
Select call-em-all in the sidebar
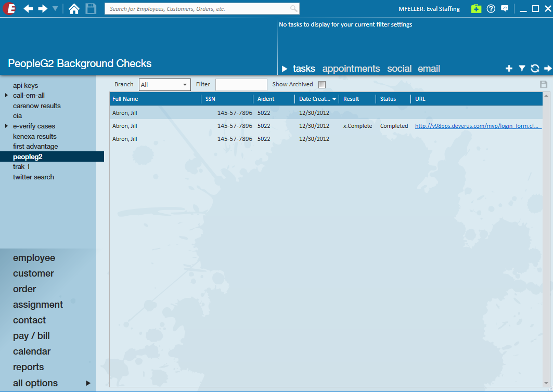pos(29,96)
